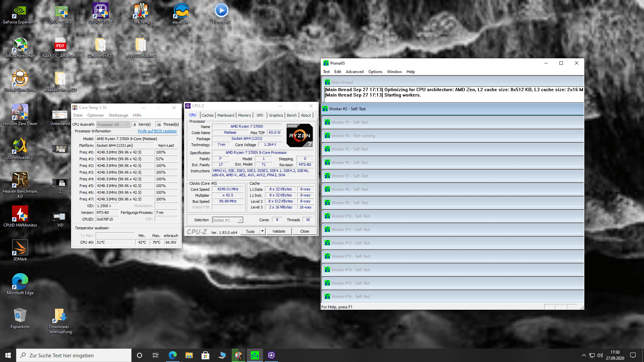Click the Validate button in CPU-Z

point(279,231)
